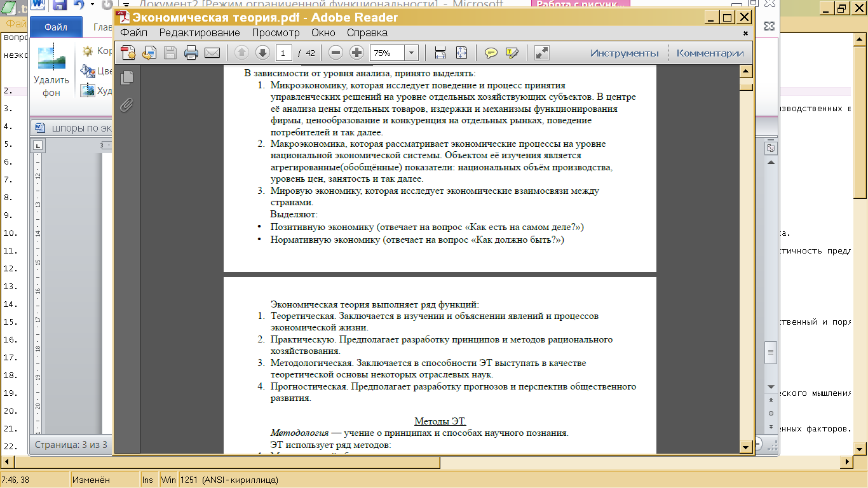Image resolution: width=868 pixels, height=488 pixels.
Task: Click Удалить фон button in Word
Action: [51, 71]
